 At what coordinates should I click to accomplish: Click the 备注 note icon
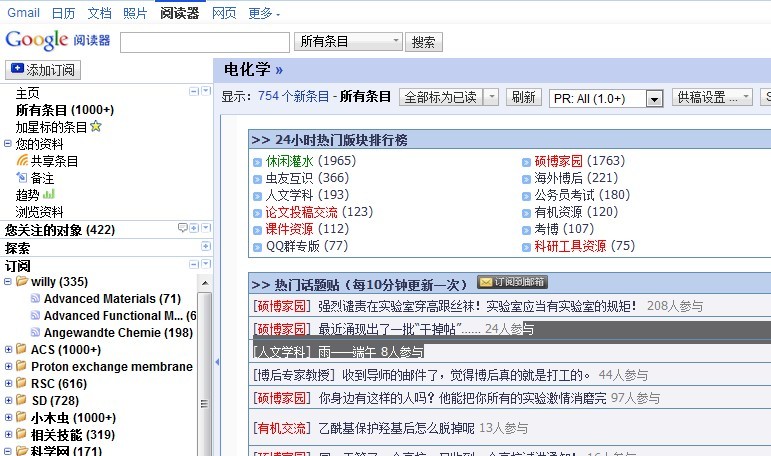click(22, 177)
